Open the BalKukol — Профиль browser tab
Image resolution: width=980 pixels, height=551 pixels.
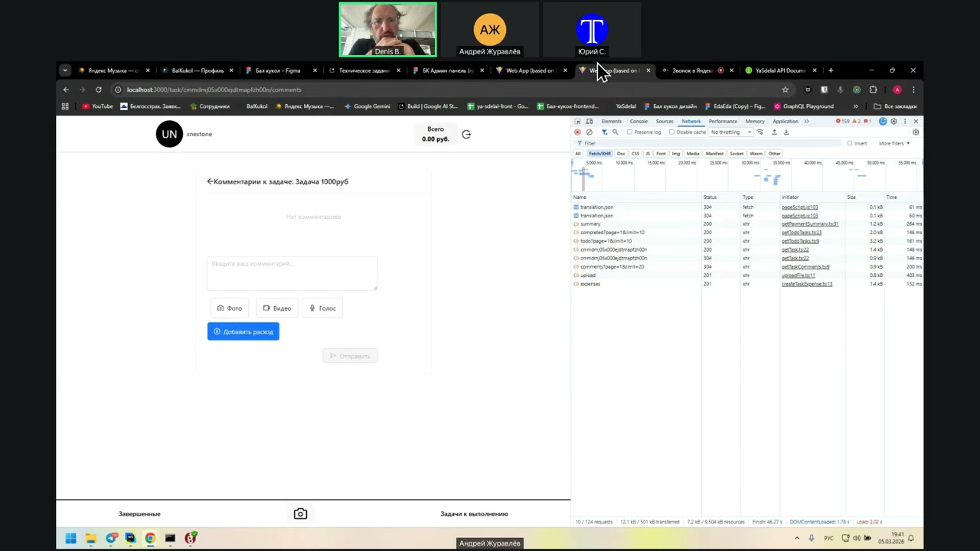(x=198, y=70)
